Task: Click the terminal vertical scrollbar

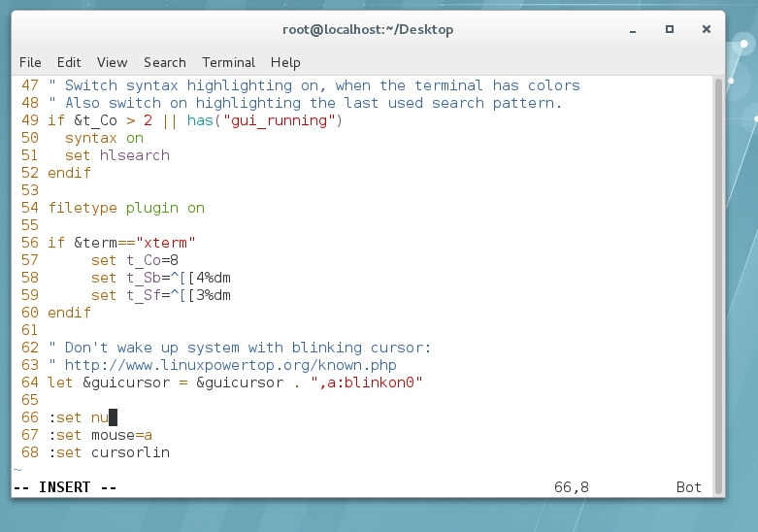Action: (x=719, y=285)
